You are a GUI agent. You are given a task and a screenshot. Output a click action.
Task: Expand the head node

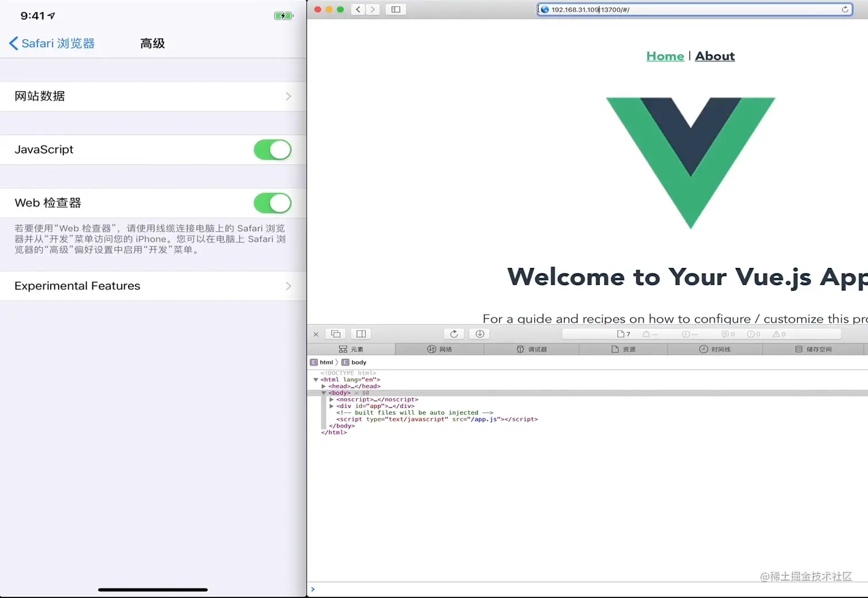pos(324,386)
